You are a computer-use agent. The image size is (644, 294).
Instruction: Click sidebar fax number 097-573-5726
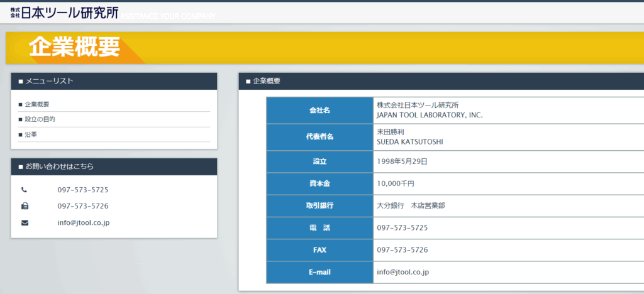coord(83,206)
